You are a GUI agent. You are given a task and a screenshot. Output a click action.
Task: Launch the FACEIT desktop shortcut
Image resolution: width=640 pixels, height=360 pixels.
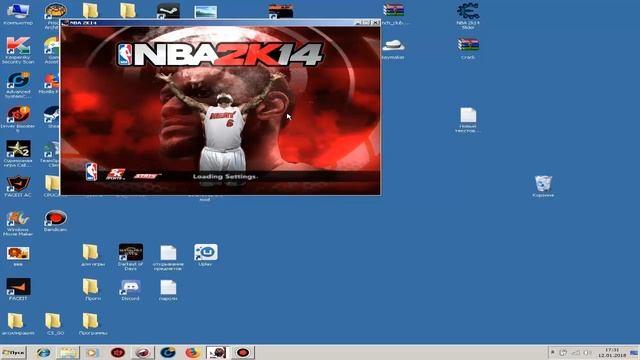18,289
